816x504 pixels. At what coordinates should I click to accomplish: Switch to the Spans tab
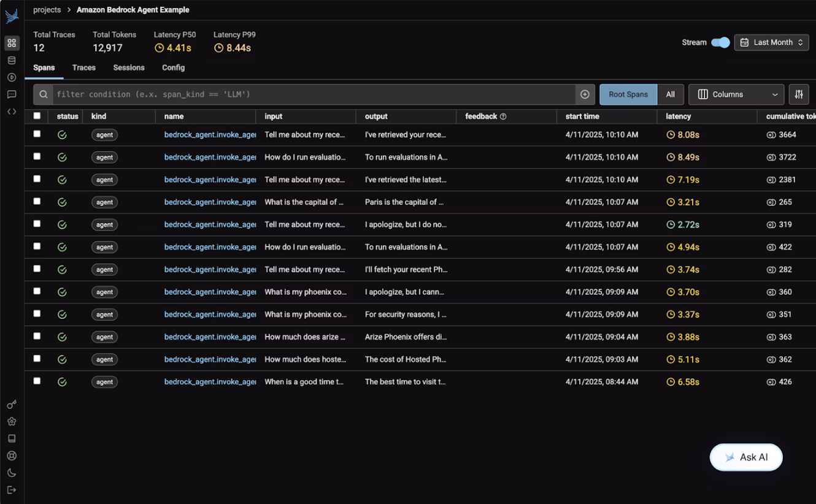point(44,67)
